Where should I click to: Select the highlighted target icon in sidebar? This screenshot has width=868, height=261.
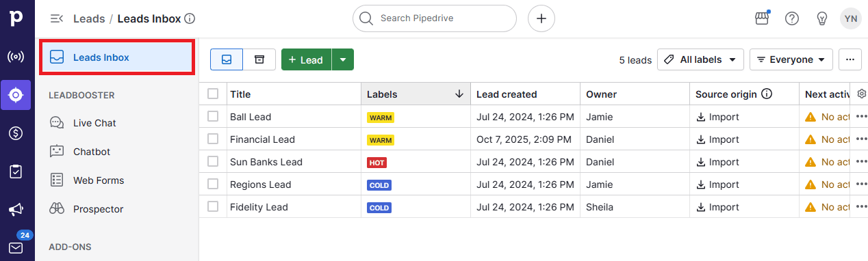(16, 95)
